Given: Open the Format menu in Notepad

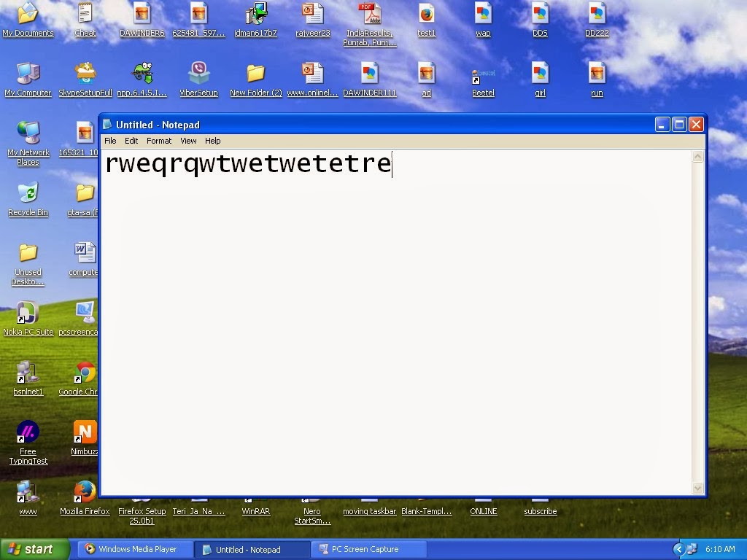Looking at the screenshot, I should 159,141.
